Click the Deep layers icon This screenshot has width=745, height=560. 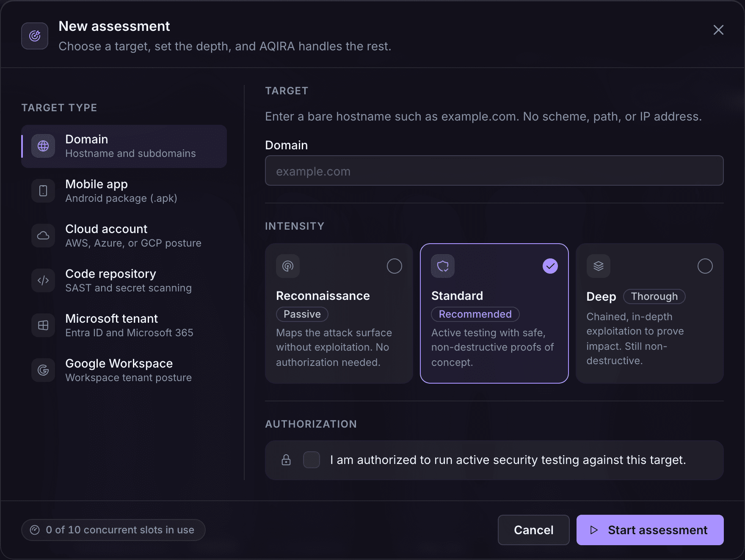pos(599,266)
